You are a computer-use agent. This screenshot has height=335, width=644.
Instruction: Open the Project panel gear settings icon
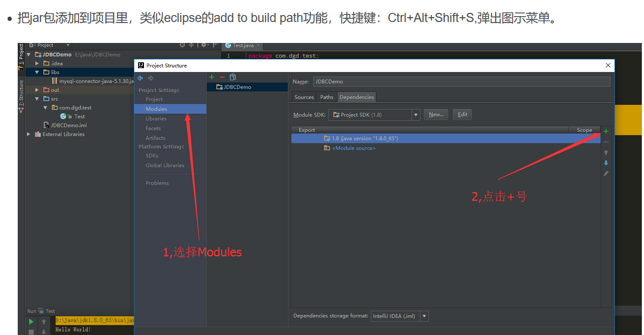[204, 45]
